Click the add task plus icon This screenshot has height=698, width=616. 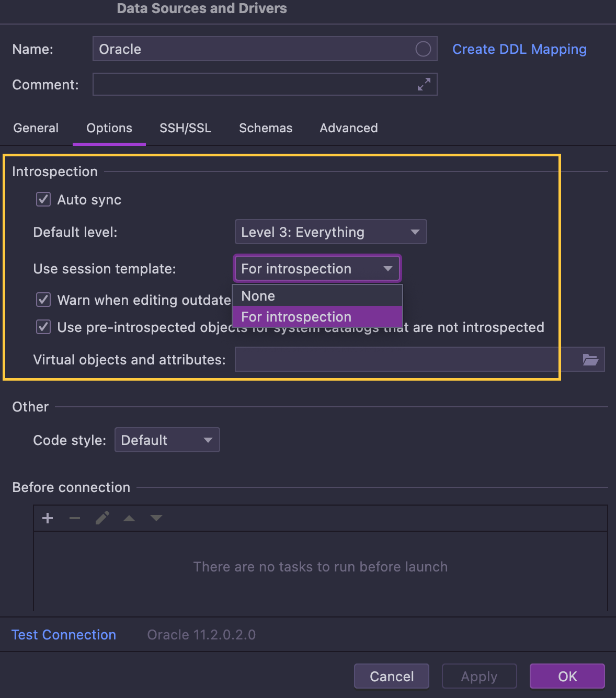pyautogui.click(x=48, y=518)
